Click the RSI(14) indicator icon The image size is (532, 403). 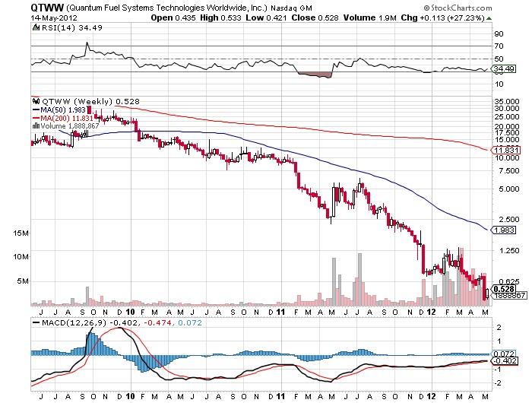[36, 27]
